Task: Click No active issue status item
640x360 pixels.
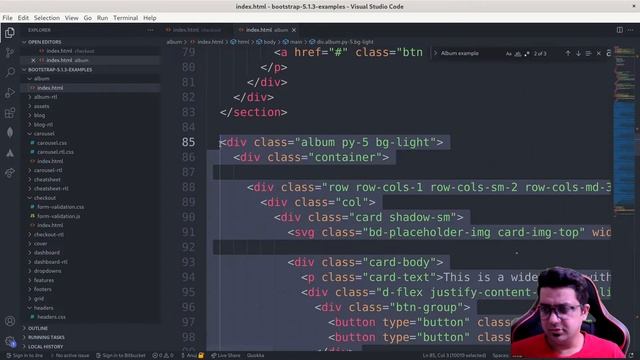Action: (69, 356)
